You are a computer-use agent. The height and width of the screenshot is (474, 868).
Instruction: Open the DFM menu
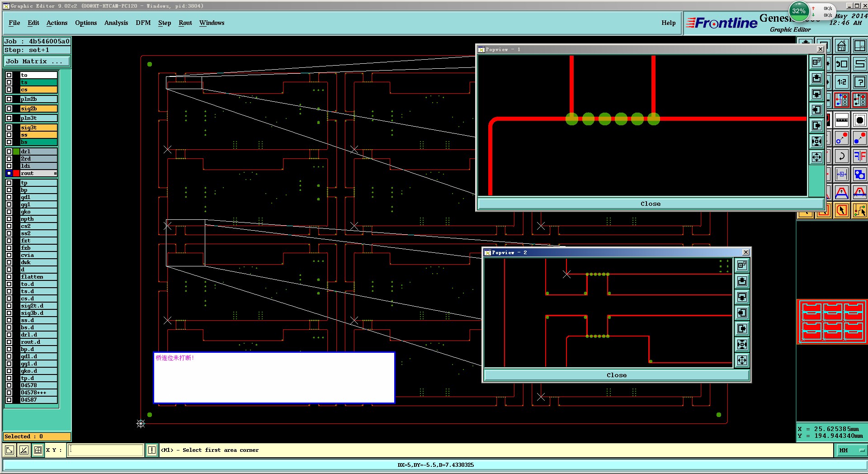(143, 23)
